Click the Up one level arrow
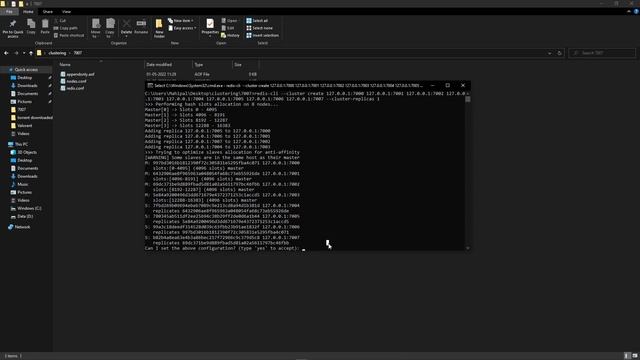This screenshot has width=640, height=360. pos(31,53)
